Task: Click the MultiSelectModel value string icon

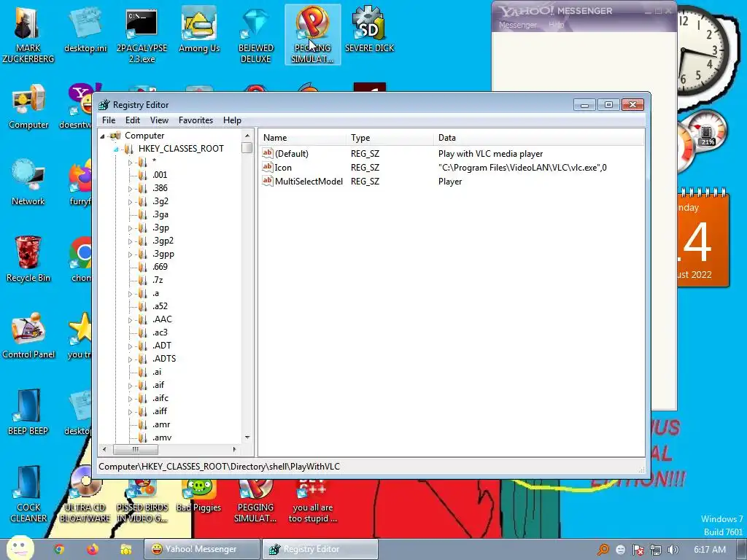Action: (x=267, y=181)
